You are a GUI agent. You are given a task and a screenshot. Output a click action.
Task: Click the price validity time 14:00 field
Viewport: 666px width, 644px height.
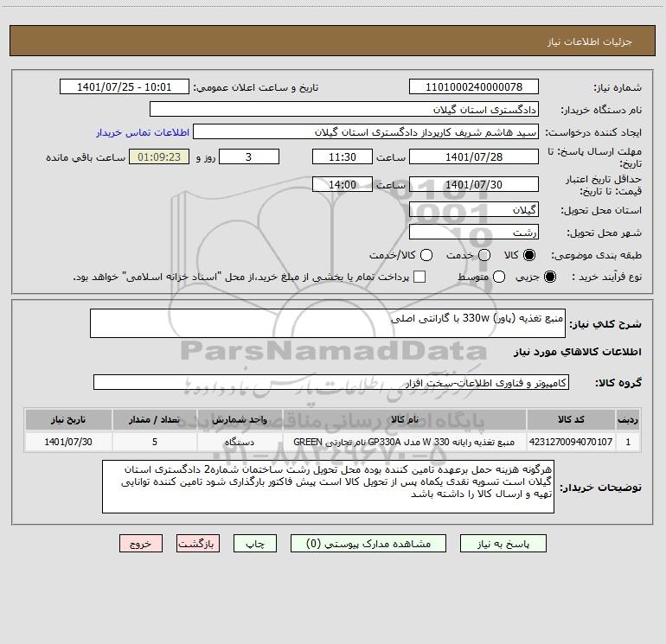click(x=343, y=184)
